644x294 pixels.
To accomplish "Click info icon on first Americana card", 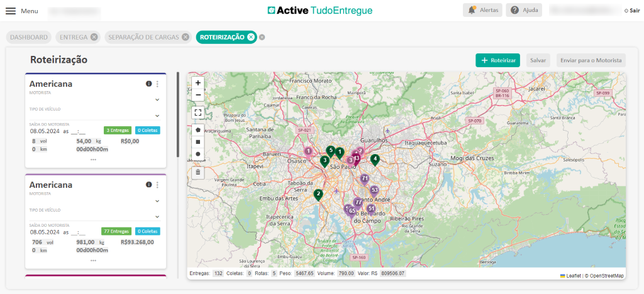I will (x=149, y=84).
